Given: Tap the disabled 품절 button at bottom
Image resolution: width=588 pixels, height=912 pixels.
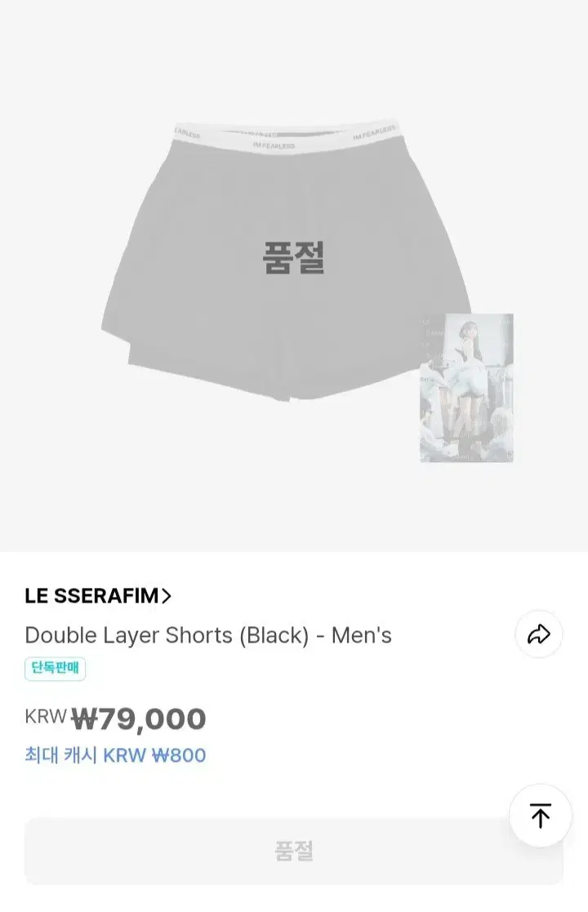Looking at the screenshot, I should (x=293, y=851).
